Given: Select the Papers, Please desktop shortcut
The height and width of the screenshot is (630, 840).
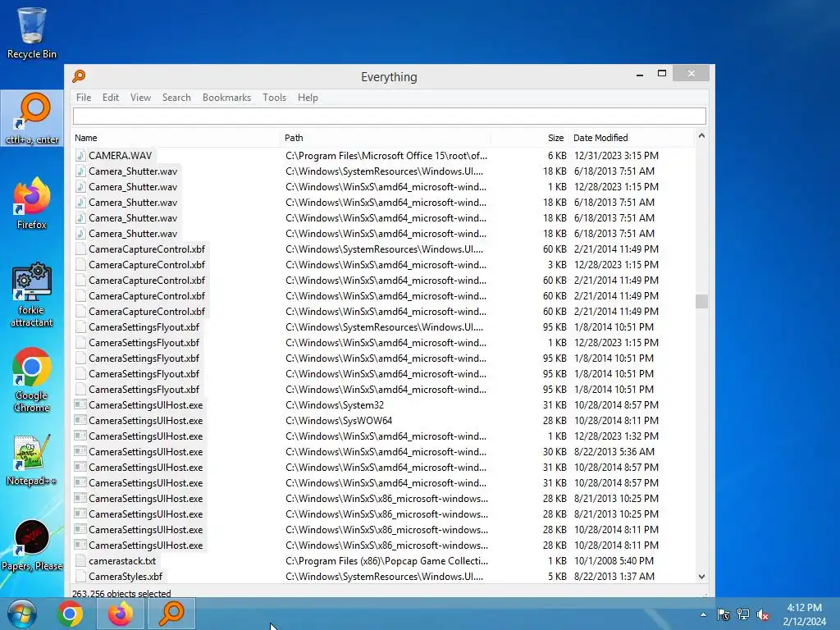Looking at the screenshot, I should (x=32, y=545).
